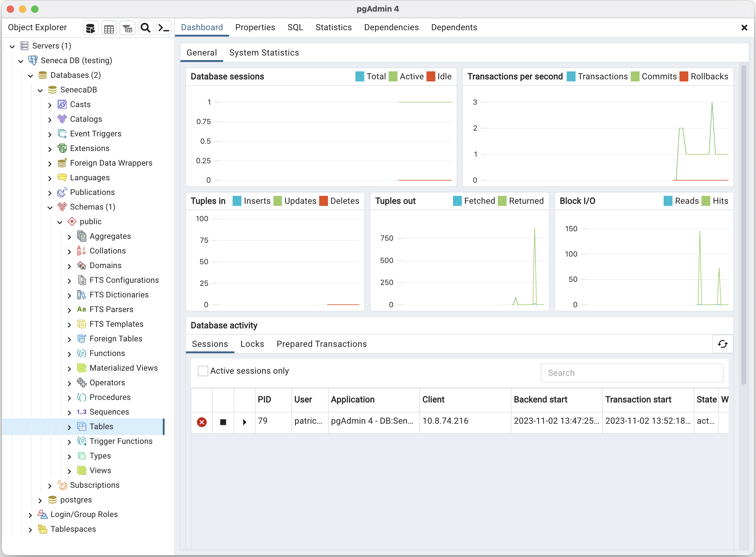This screenshot has width=756, height=557.
Task: Select the Foreign Tables tree item
Action: point(116,339)
